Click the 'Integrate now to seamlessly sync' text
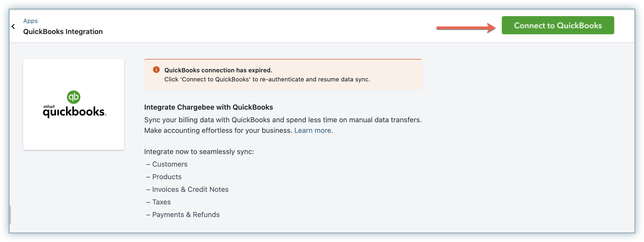 click(199, 152)
